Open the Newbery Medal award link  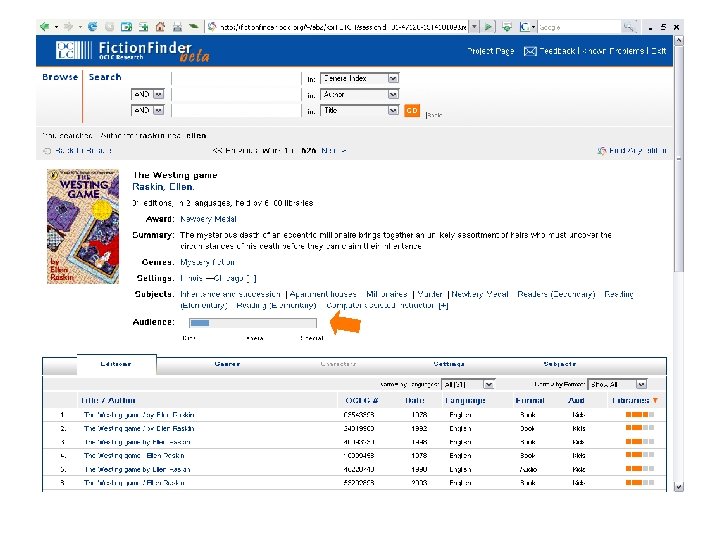pyautogui.click(x=208, y=219)
